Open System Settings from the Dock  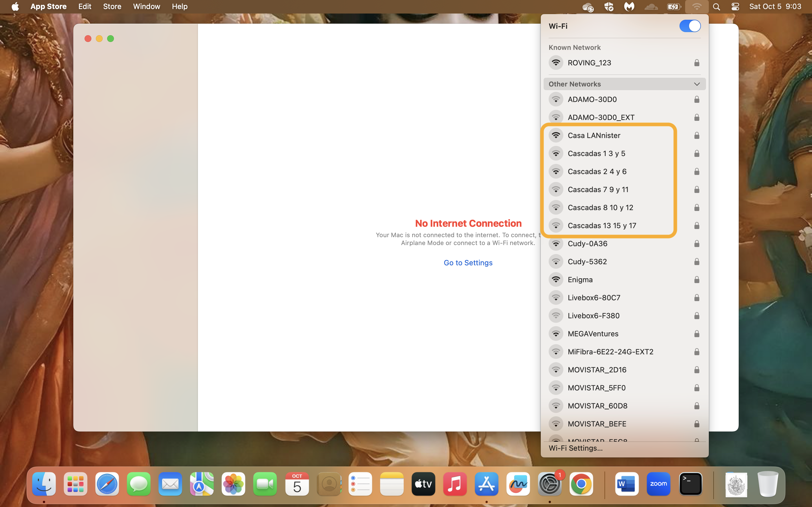(x=550, y=484)
